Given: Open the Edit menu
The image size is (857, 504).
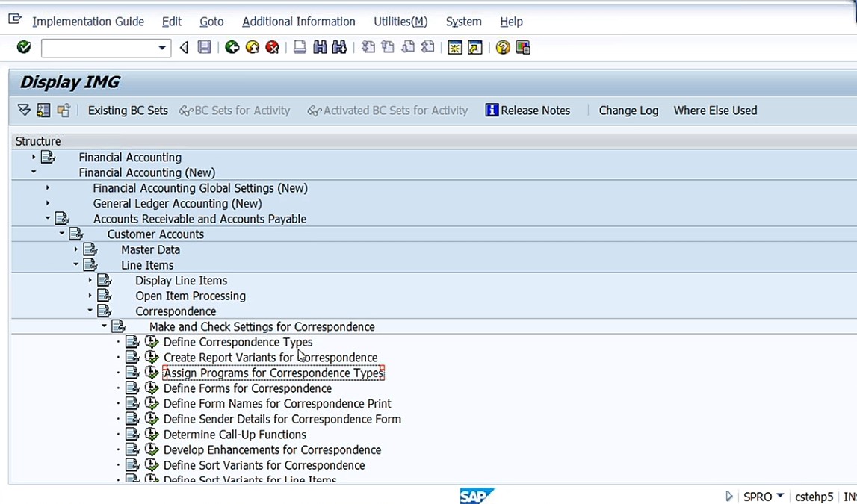Looking at the screenshot, I should click(172, 22).
